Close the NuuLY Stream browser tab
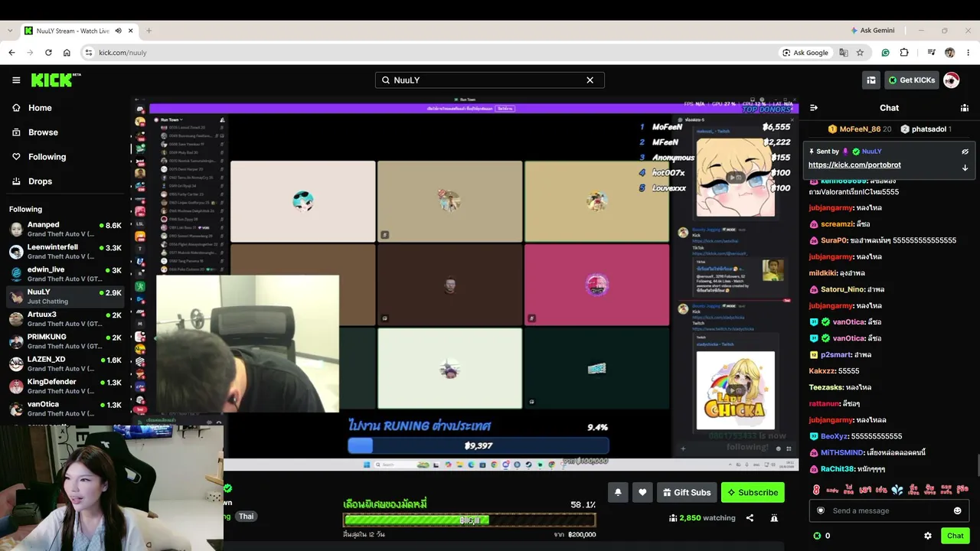The width and height of the screenshot is (980, 551). coord(131,31)
